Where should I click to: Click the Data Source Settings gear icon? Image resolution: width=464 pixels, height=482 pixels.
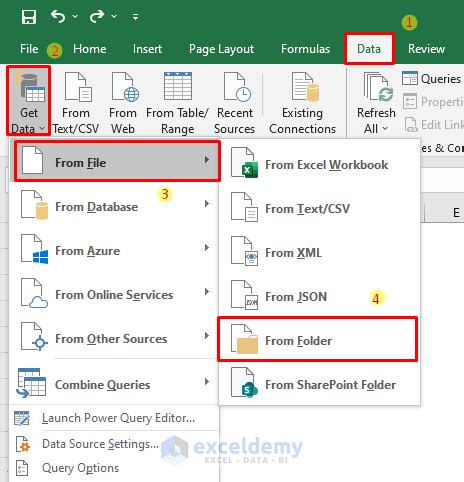23,444
